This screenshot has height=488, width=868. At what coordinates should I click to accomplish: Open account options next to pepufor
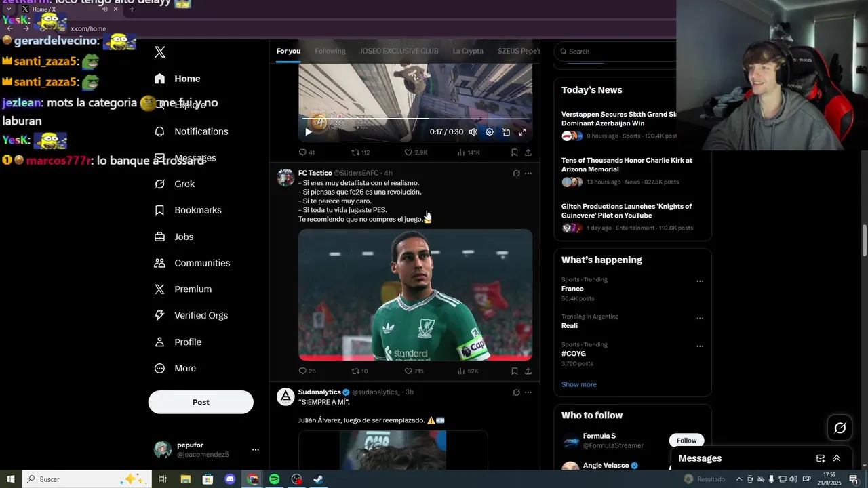point(256,449)
